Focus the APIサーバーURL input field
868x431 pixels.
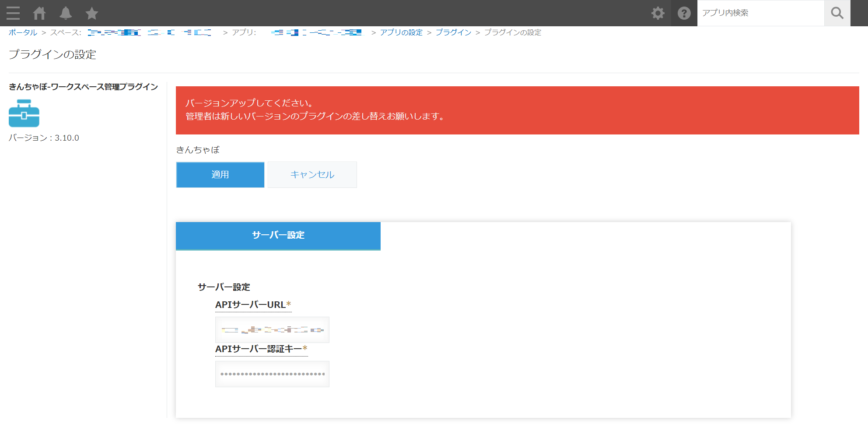coord(272,330)
